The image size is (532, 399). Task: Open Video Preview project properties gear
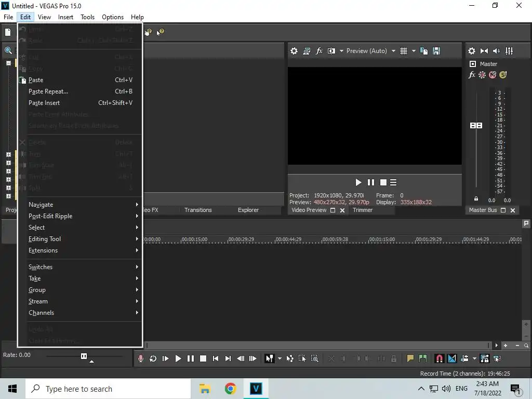pos(294,51)
